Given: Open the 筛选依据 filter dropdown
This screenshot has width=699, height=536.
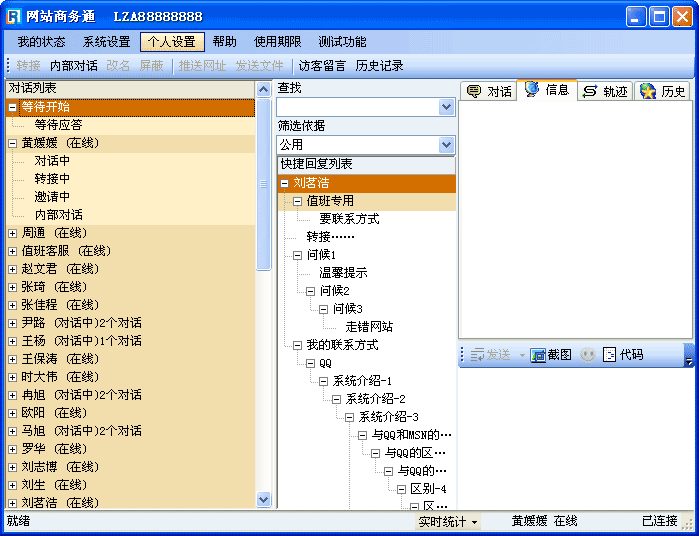Looking at the screenshot, I should [x=446, y=145].
